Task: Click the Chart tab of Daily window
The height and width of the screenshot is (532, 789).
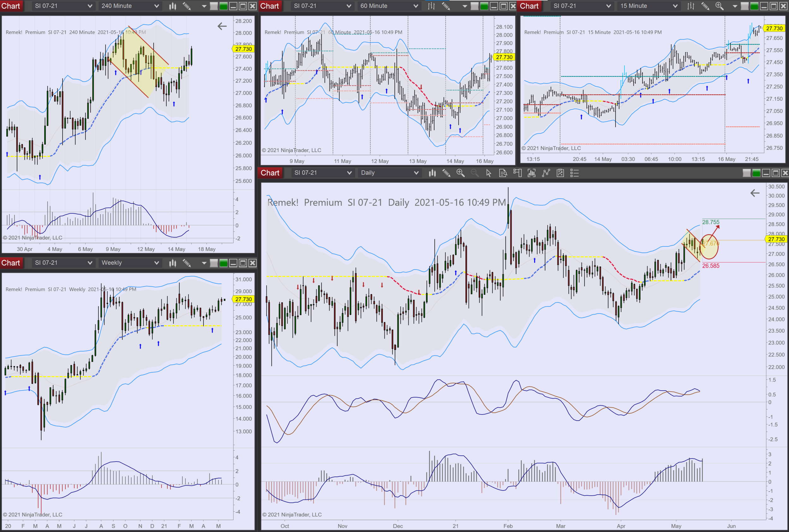Action: tap(270, 173)
